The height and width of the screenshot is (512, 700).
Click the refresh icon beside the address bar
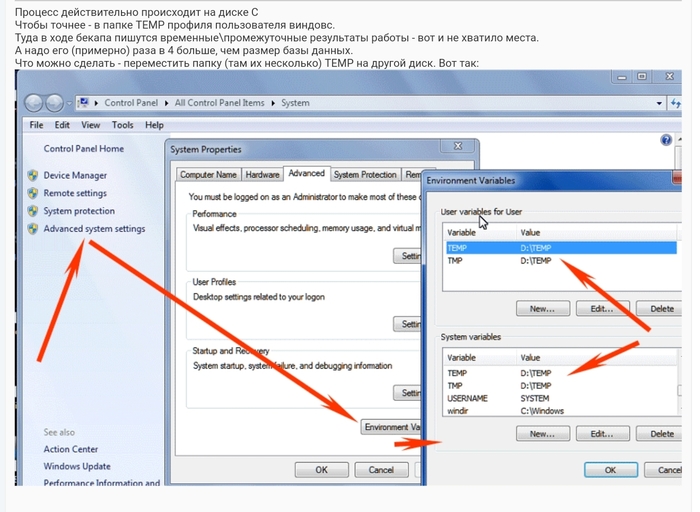pos(675,103)
